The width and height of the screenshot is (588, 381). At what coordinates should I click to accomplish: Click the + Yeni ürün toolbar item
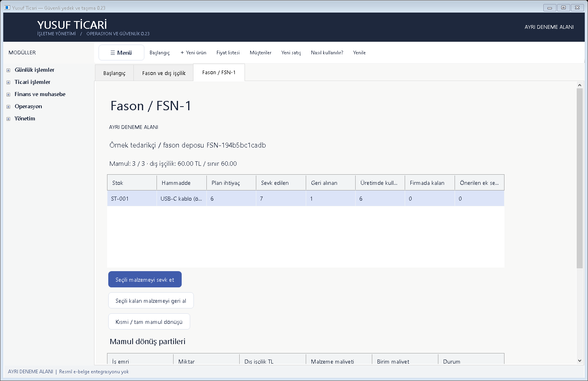tap(193, 53)
